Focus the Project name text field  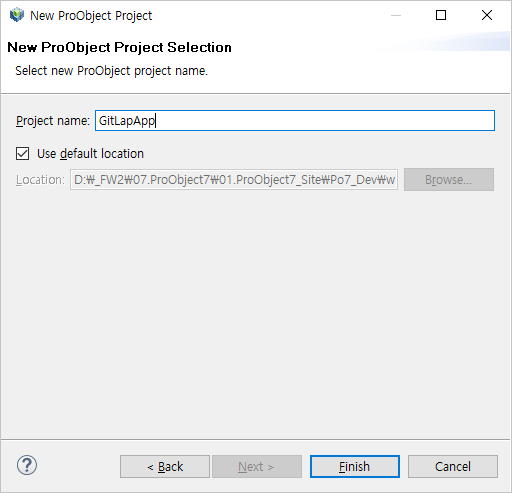[x=295, y=120]
